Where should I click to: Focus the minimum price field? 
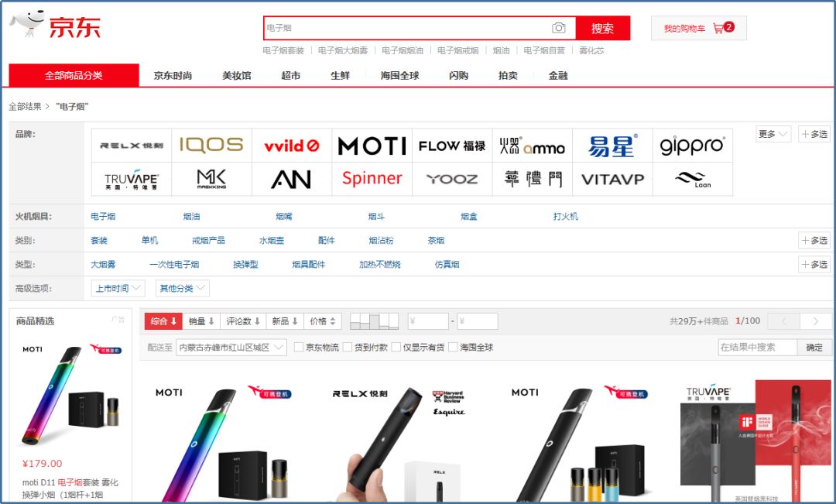[428, 321]
